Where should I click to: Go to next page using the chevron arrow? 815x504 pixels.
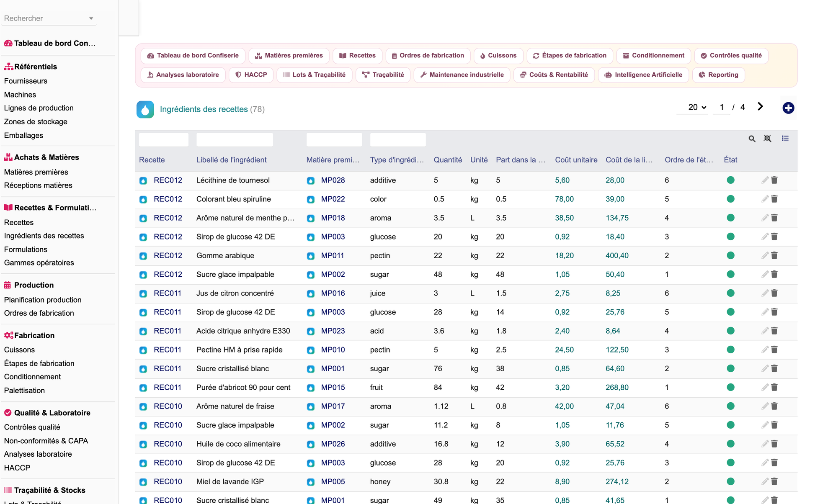pyautogui.click(x=760, y=107)
